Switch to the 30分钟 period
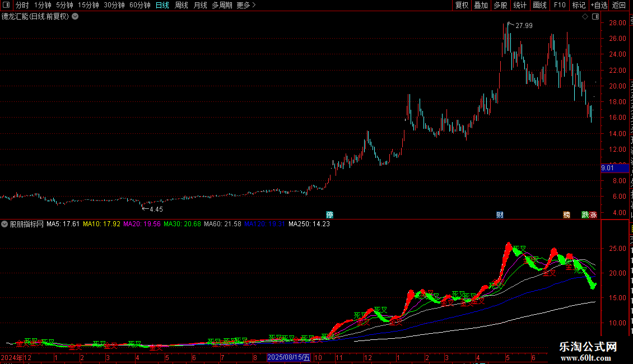This screenshot has width=633, height=364. [114, 5]
